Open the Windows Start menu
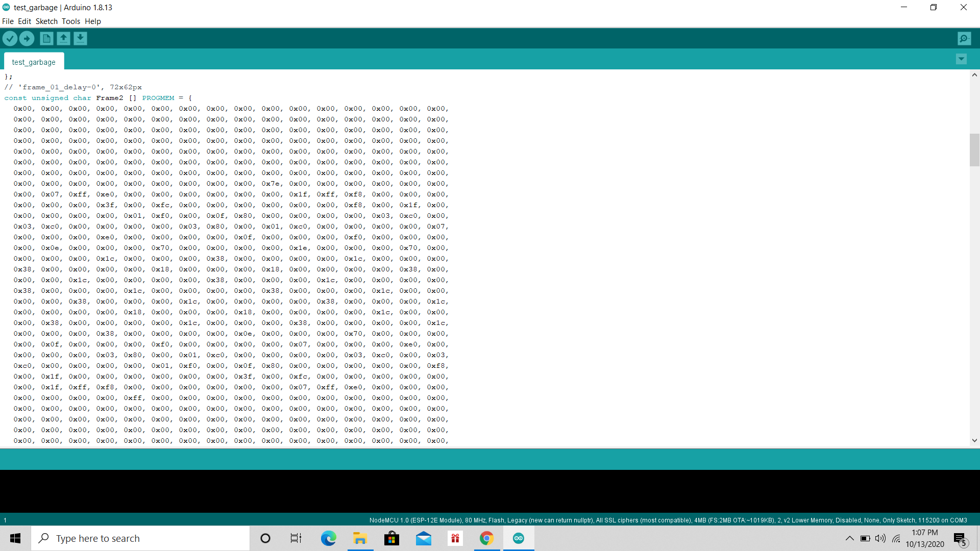Image resolution: width=980 pixels, height=551 pixels. click(15, 538)
